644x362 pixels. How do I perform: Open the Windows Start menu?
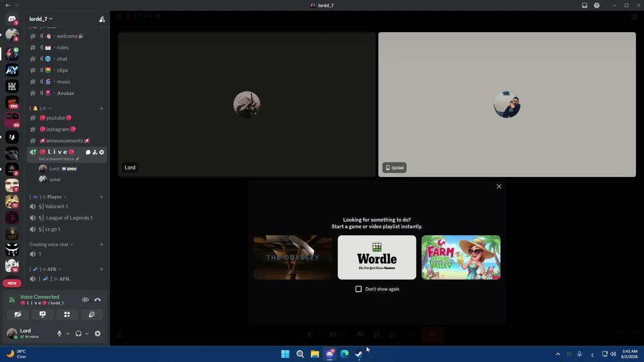point(285,354)
